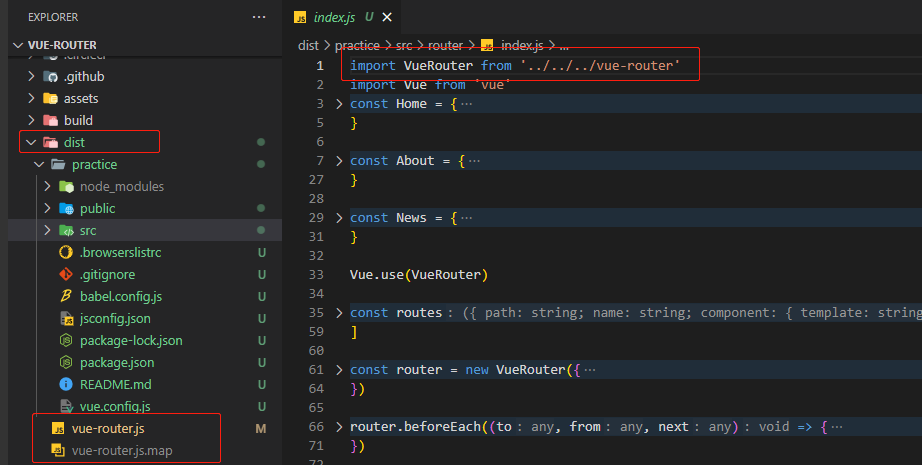Collapse the VUE-ROUTER root section

point(17,46)
